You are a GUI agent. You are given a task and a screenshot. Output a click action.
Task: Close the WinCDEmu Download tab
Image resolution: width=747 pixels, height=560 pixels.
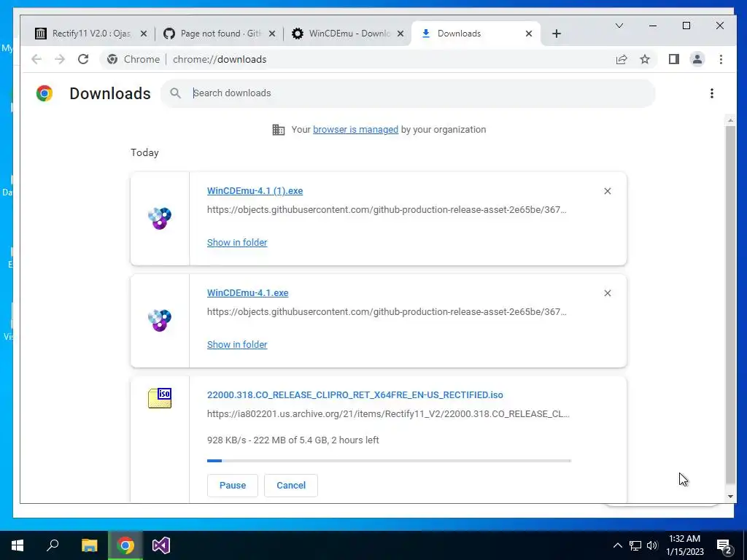tap(400, 34)
